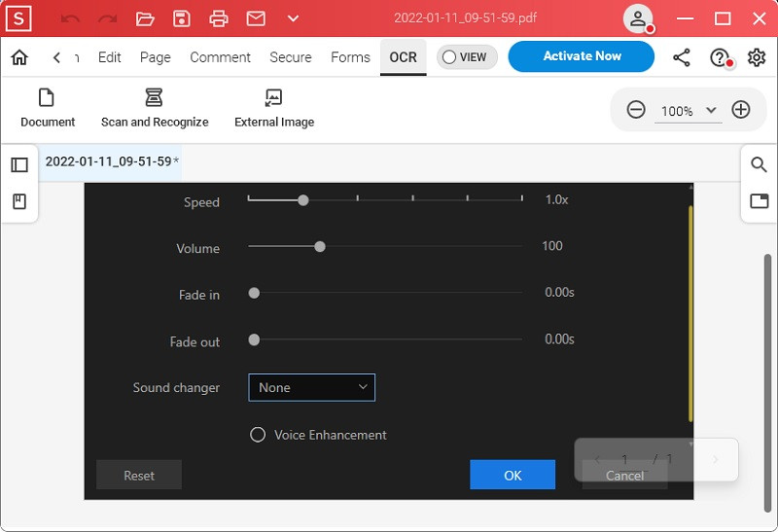
Task: Save the document
Action: [182, 18]
